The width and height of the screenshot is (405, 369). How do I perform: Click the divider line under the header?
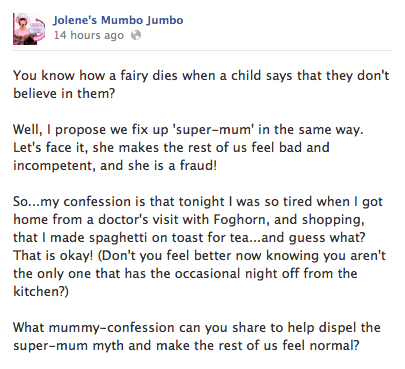[x=202, y=51]
